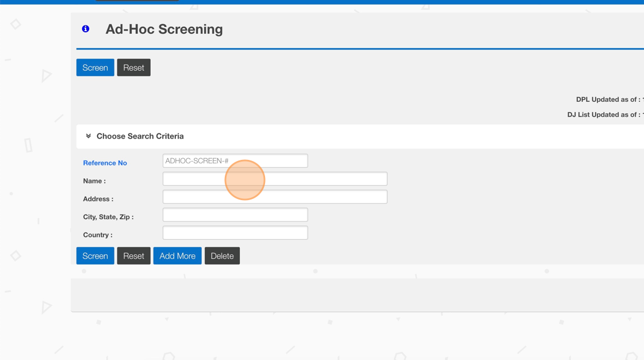Click the DPL Updated as of text

click(x=608, y=99)
